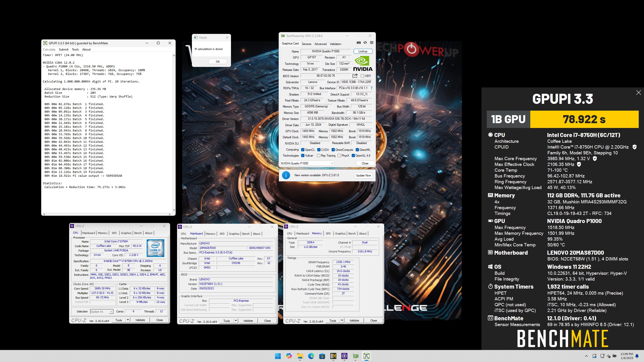Switch to GPU-Z in the taskbar
Image resolution: width=644 pixels, height=362 pixels.
(x=355, y=356)
